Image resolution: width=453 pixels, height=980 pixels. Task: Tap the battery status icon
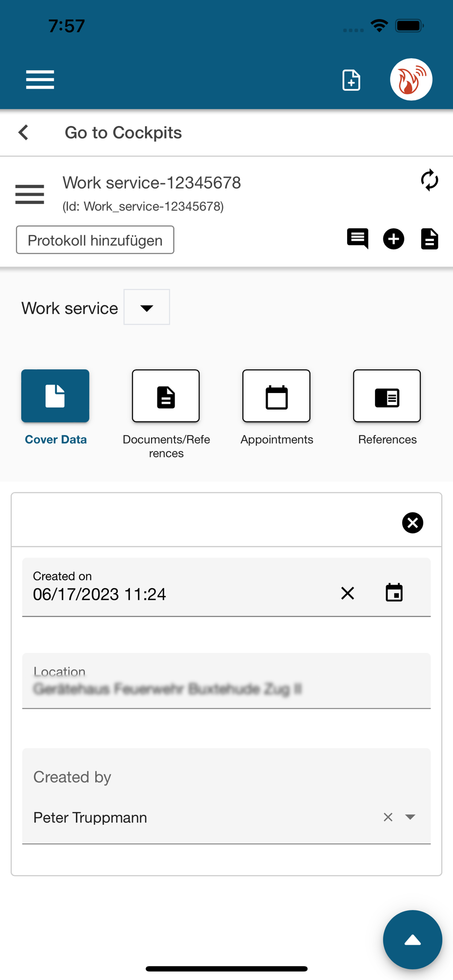(410, 25)
